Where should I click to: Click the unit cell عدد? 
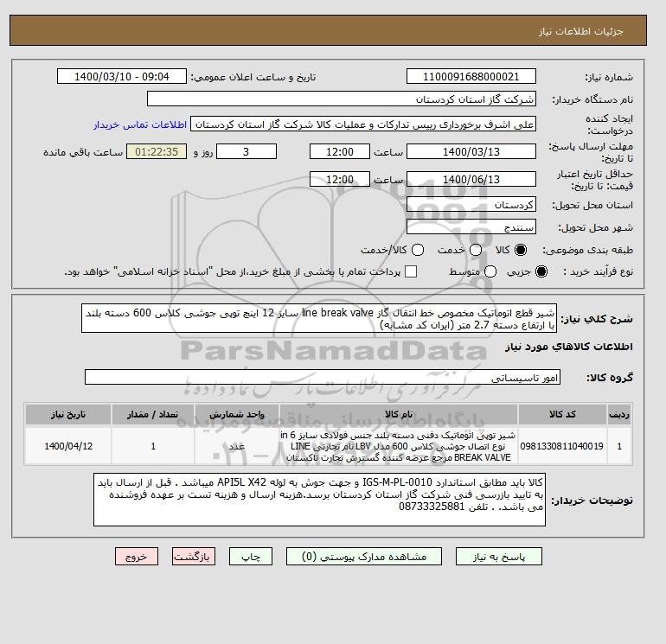click(237, 446)
